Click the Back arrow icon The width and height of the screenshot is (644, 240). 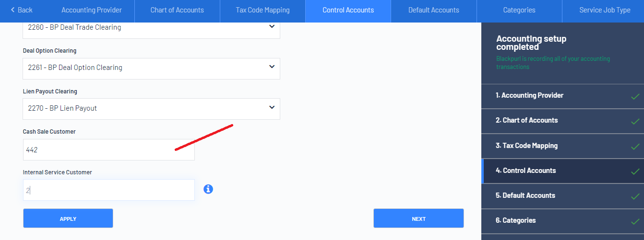(x=12, y=10)
